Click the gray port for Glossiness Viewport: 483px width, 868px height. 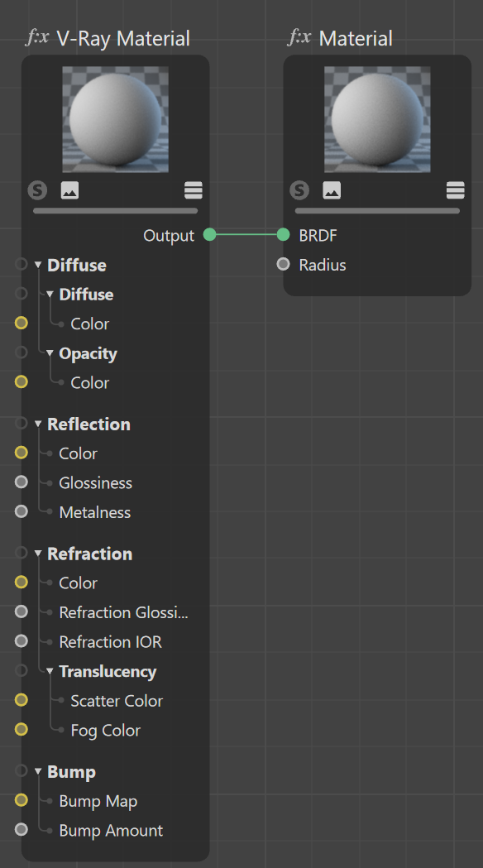tap(21, 482)
